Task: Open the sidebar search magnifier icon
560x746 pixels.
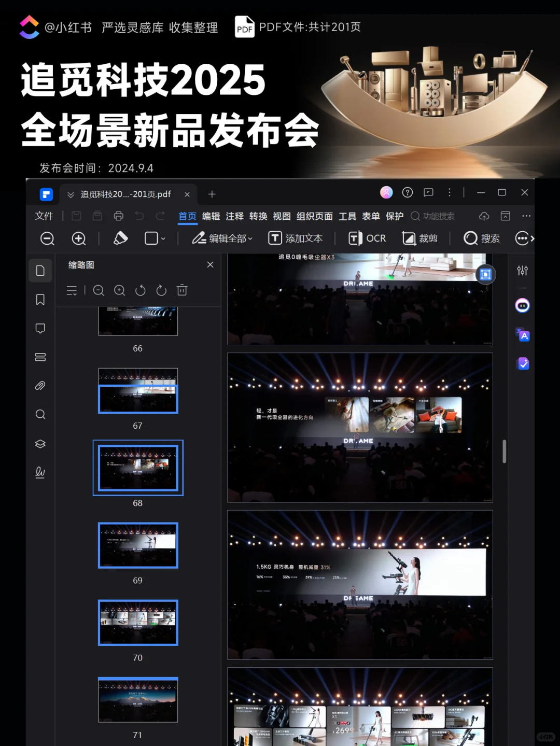Action: point(40,414)
